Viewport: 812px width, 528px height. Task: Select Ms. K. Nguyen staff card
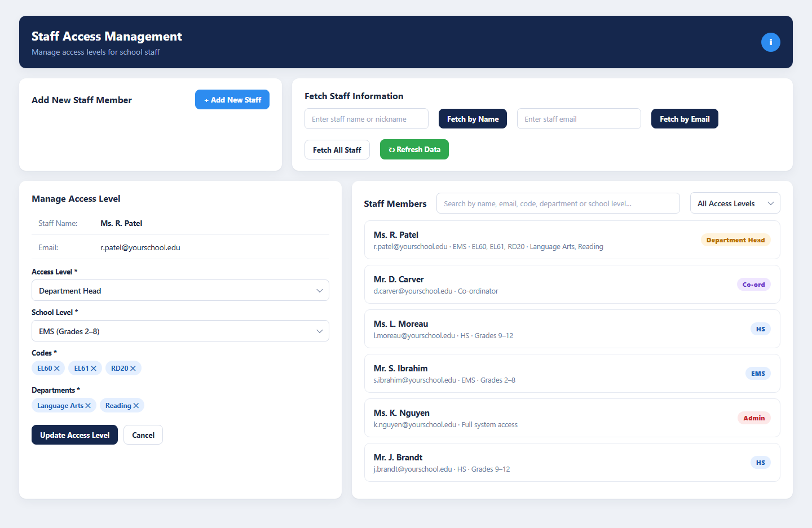(572, 418)
